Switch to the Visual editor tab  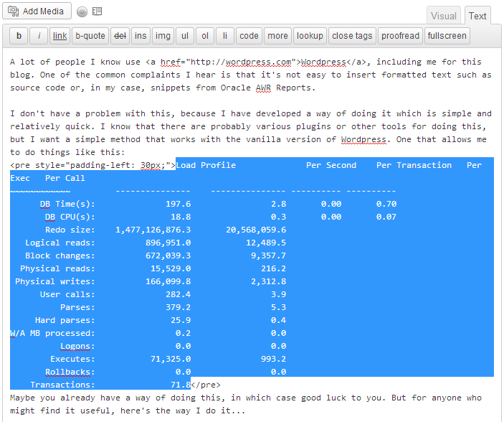point(443,16)
